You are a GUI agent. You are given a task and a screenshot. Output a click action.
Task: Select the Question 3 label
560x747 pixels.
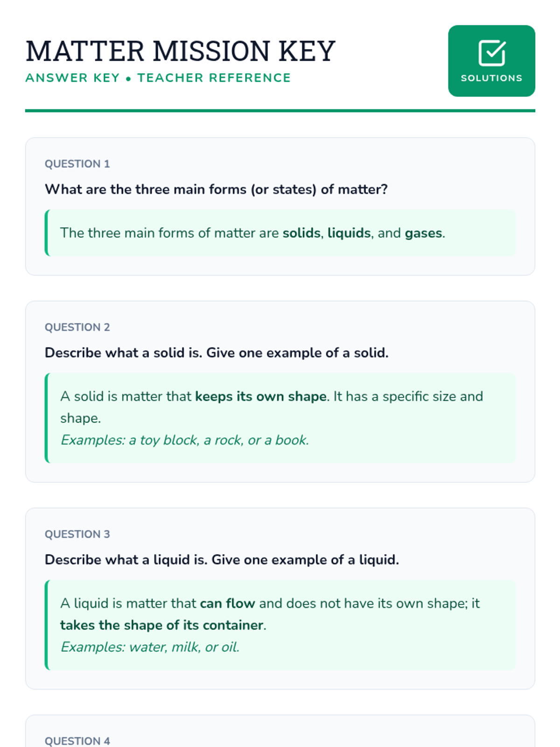pyautogui.click(x=77, y=534)
